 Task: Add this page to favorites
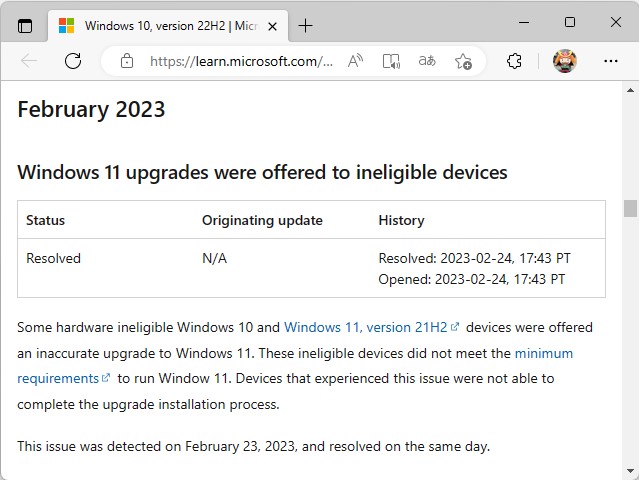[x=463, y=61]
